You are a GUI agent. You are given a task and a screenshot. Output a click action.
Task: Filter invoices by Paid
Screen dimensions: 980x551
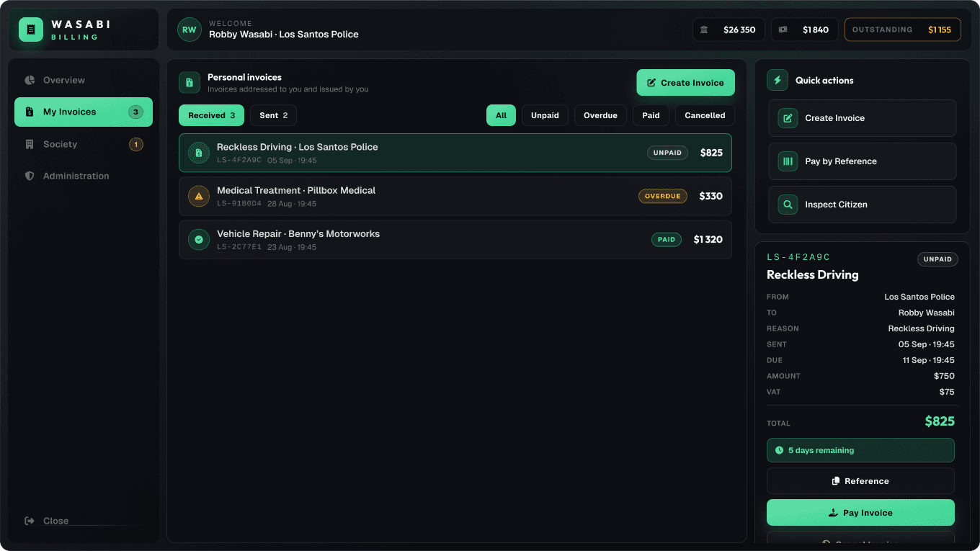click(x=651, y=115)
